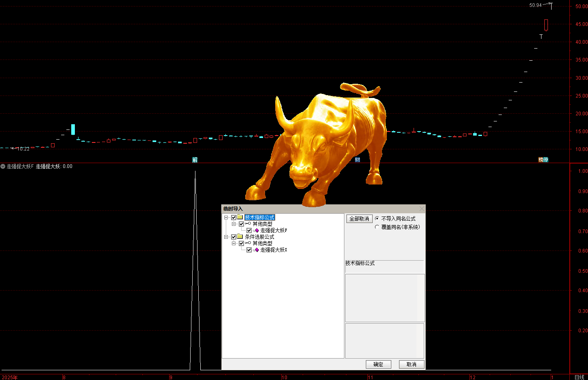Collapse 其他类型 node under 技术指标公式
Image resolution: width=588 pixels, height=380 pixels.
pos(234,224)
